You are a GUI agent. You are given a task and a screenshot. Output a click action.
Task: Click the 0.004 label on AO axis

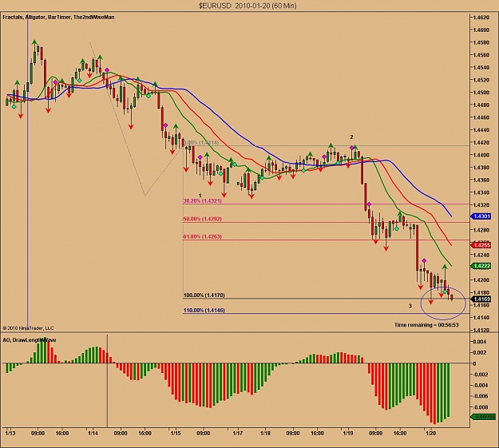click(480, 342)
